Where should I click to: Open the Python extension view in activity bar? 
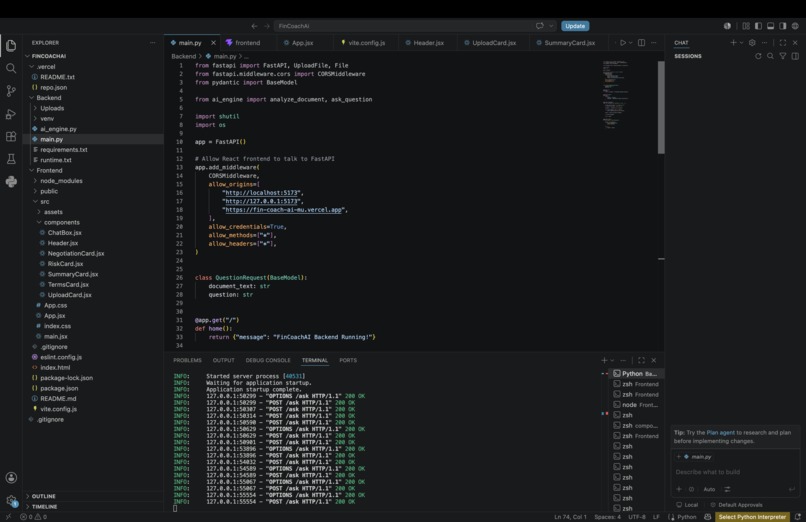(x=11, y=181)
